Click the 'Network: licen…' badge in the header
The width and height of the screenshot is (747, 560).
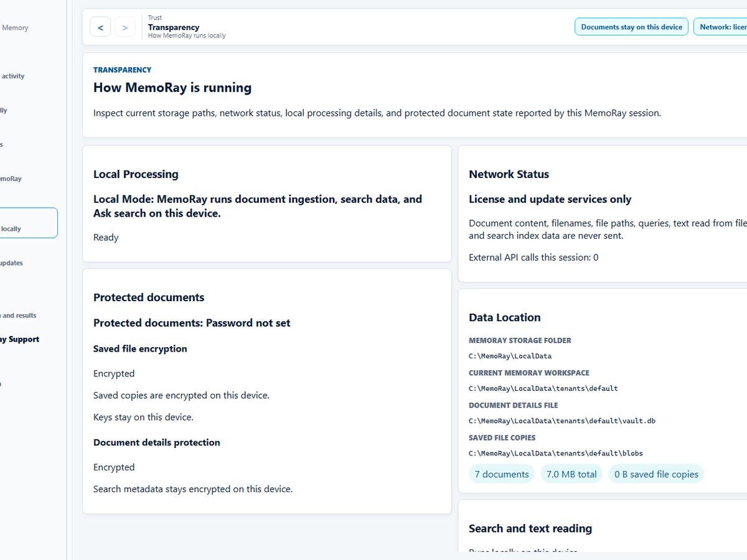click(721, 27)
